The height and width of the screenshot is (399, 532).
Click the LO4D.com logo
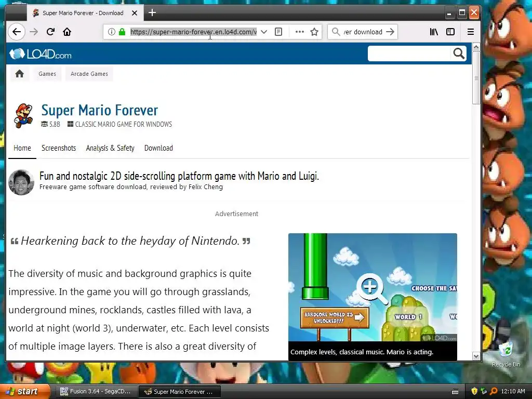[x=41, y=54]
